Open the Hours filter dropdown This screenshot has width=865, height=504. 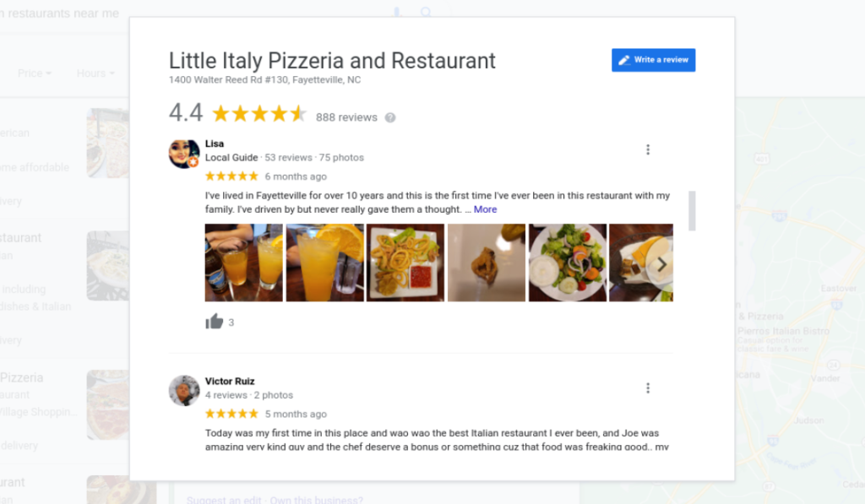pyautogui.click(x=95, y=73)
